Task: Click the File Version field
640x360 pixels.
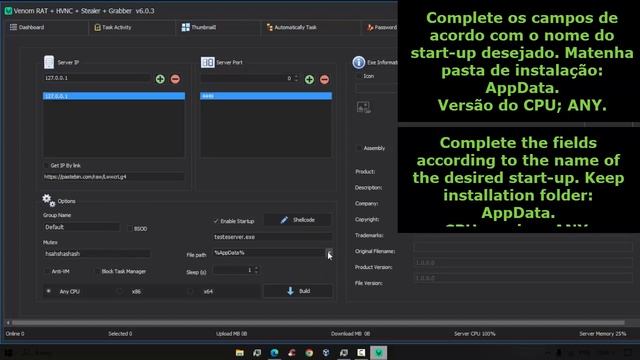Action: pyautogui.click(x=523, y=278)
